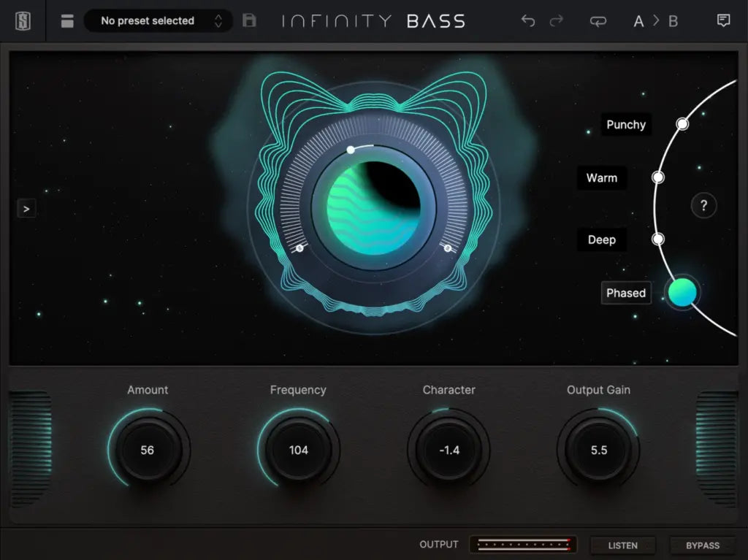The width and height of the screenshot is (748, 560).
Task: Select the Punchy mode
Action: tap(626, 125)
